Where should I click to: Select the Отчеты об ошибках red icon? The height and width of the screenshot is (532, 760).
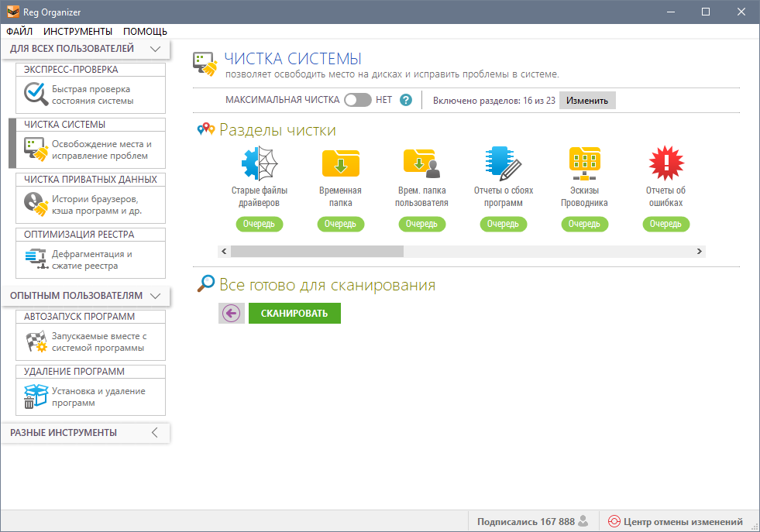click(666, 163)
